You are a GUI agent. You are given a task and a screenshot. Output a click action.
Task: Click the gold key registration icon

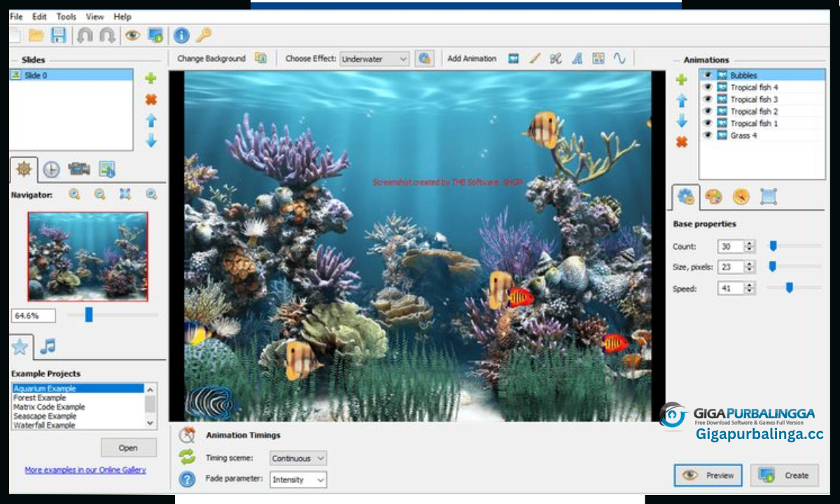click(204, 34)
